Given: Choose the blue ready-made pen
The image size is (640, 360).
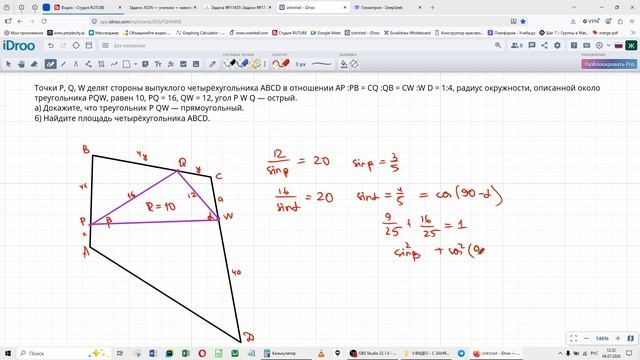Looking at the screenshot, I should coord(243,64).
